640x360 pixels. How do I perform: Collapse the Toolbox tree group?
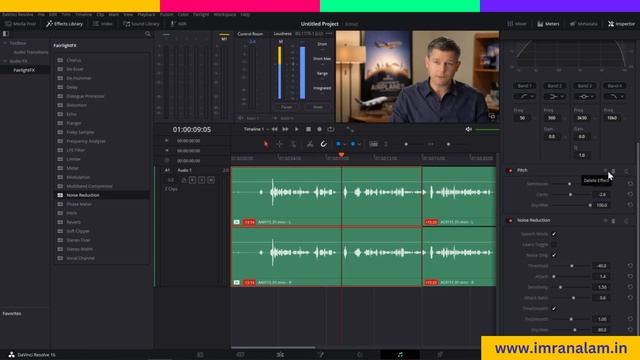(5, 43)
